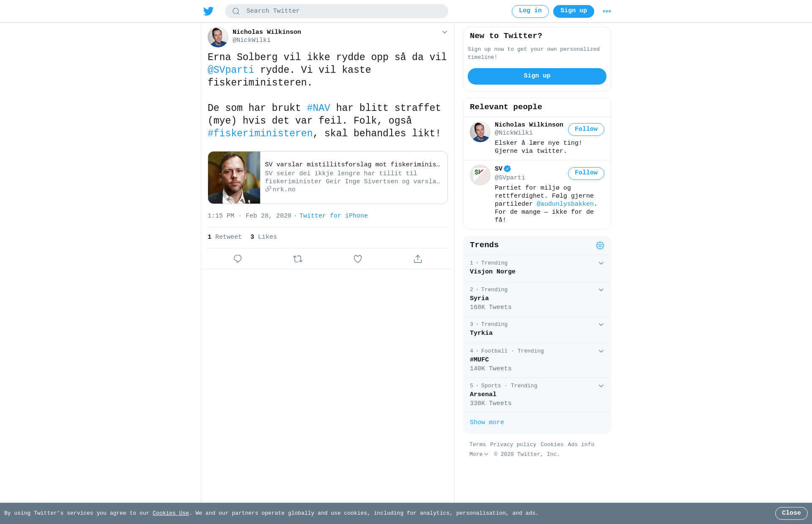The width and height of the screenshot is (812, 524).
Task: Open the reply icon under the tweet
Action: coord(238,259)
